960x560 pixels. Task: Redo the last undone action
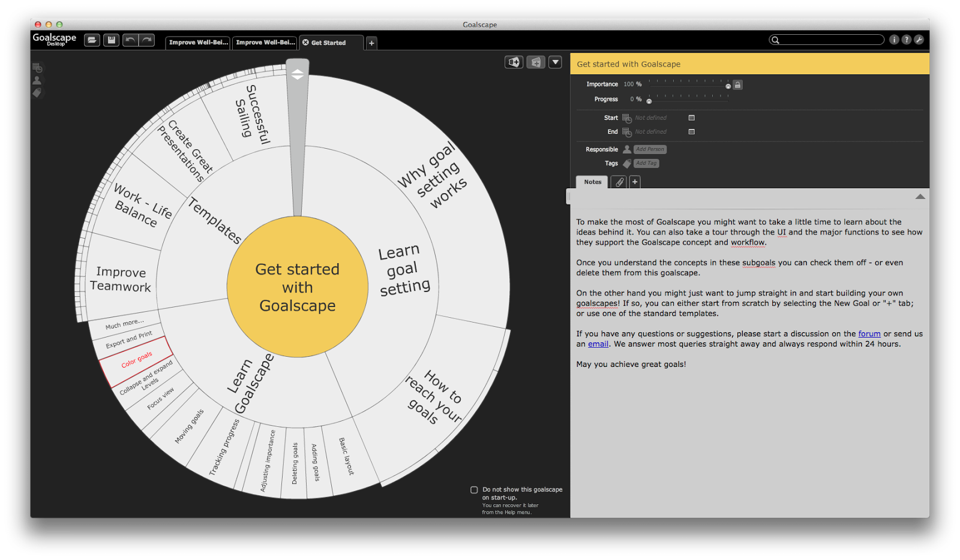point(146,40)
